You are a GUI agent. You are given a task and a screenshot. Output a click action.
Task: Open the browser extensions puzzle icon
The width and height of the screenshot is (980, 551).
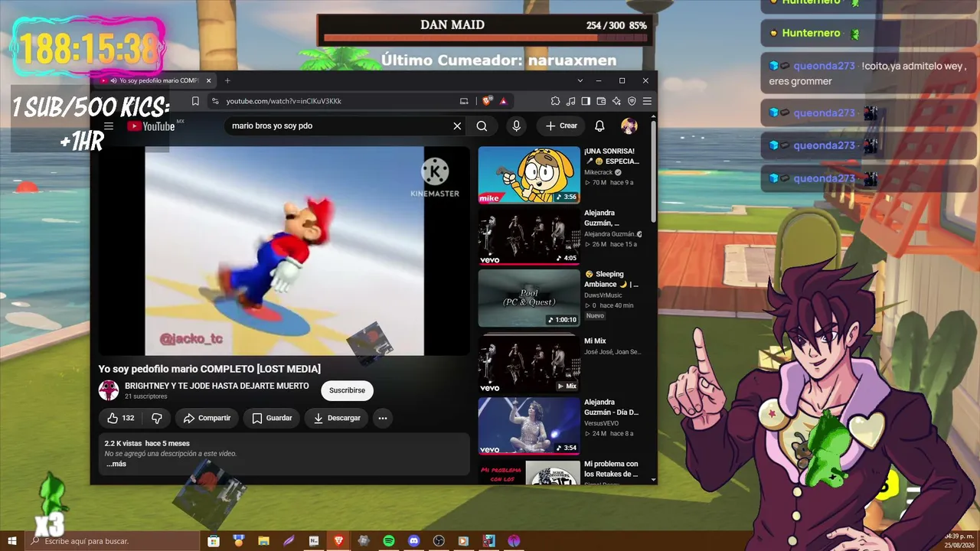(x=556, y=101)
